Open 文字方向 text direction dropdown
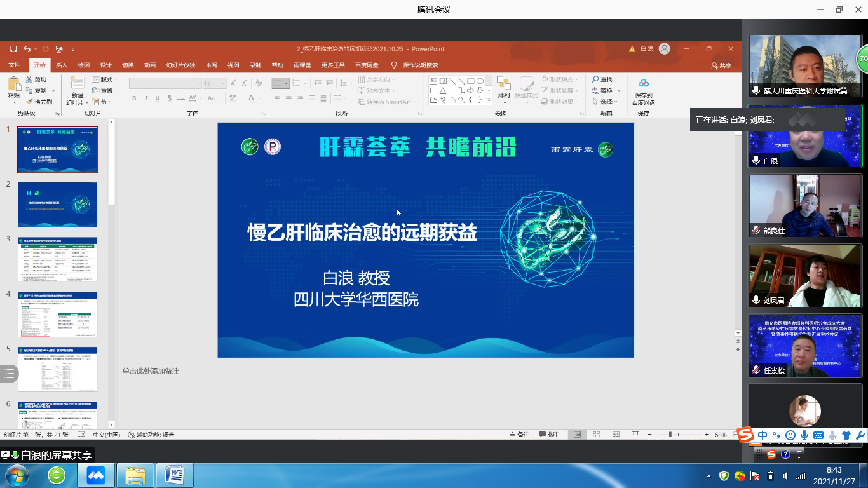The image size is (868, 488). point(377,79)
